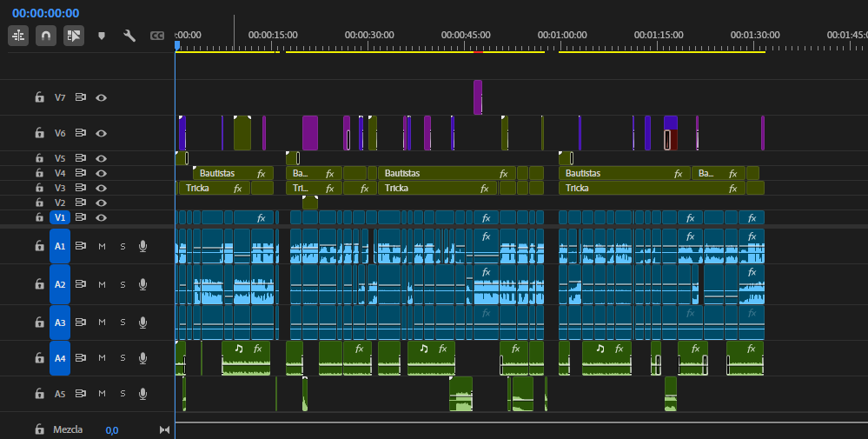Toggle closed captions CC button
Screen dimensions: 868x439
[x=157, y=36]
